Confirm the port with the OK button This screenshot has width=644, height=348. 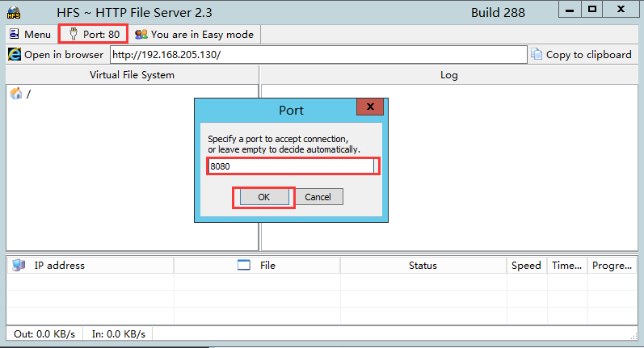point(263,197)
